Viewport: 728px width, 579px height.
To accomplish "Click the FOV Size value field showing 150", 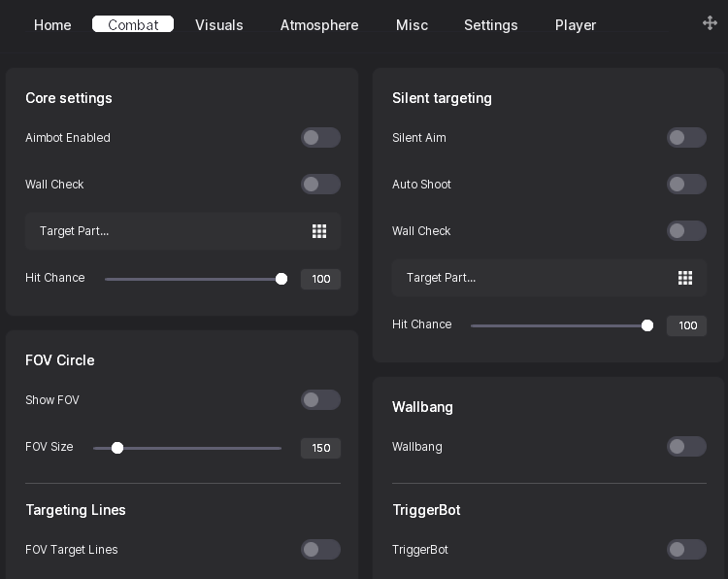I will pyautogui.click(x=321, y=448).
